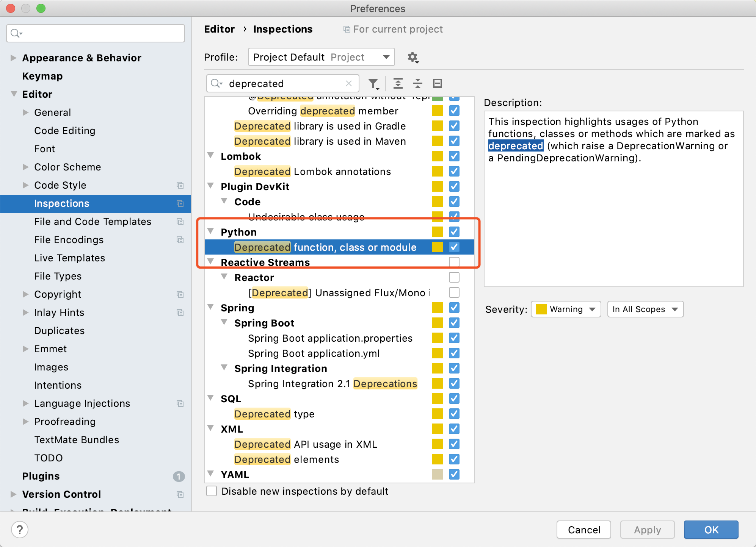The height and width of the screenshot is (547, 756).
Task: Open the 'In All Scopes' dropdown
Action: pyautogui.click(x=645, y=309)
